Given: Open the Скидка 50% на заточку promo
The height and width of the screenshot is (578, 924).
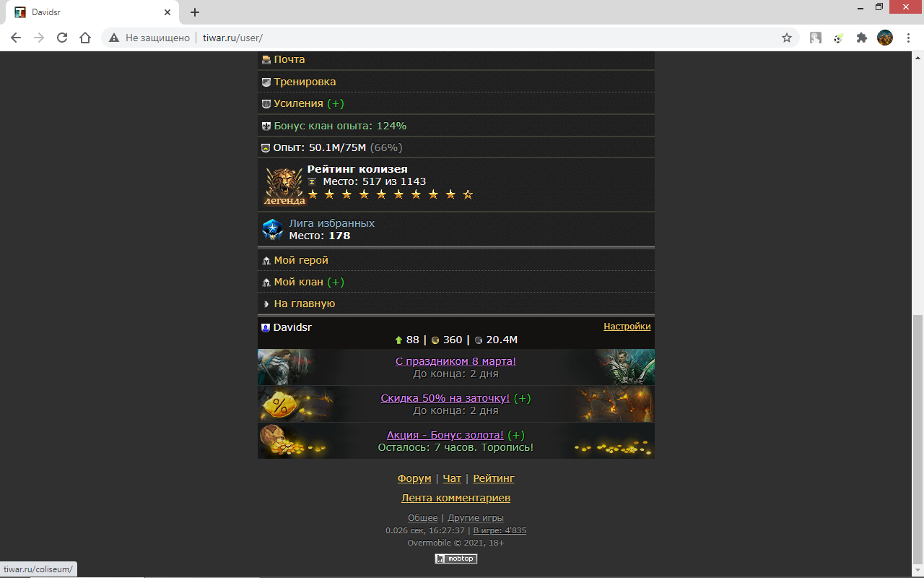Looking at the screenshot, I should coord(445,398).
